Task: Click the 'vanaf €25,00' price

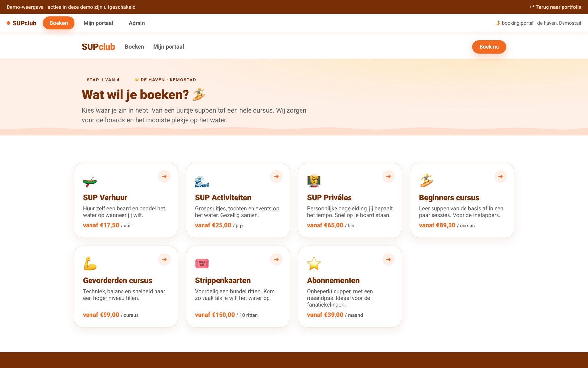Action: click(x=213, y=225)
